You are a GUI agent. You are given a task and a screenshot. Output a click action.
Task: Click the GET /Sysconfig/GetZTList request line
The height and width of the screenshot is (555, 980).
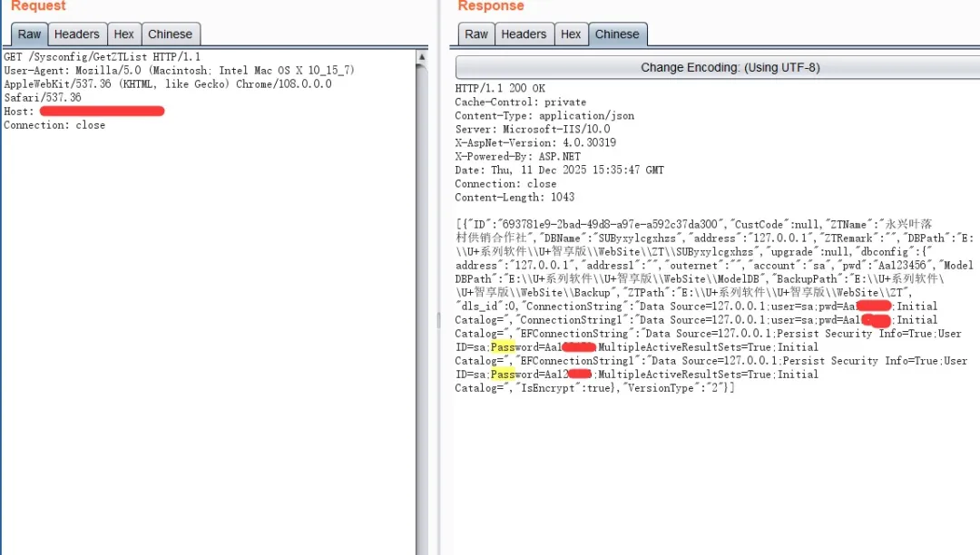tap(103, 56)
